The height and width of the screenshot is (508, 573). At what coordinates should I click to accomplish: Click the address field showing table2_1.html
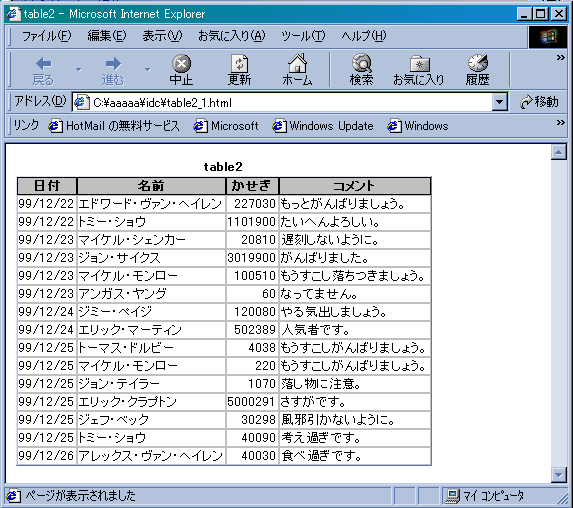click(x=282, y=102)
